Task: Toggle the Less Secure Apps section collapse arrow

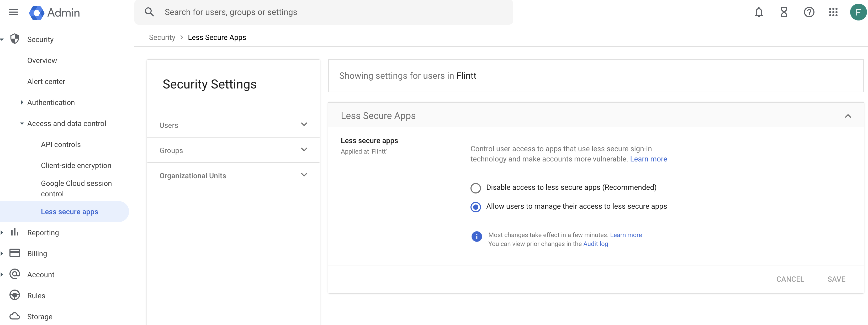Action: tap(848, 116)
